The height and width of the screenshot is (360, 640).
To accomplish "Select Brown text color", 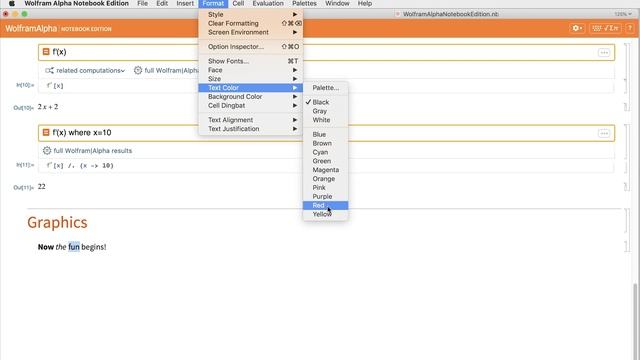I will (325, 143).
